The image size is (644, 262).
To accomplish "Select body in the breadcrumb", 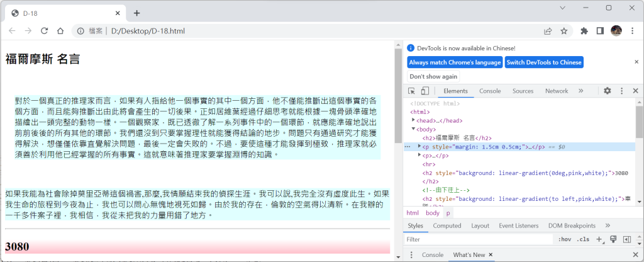I will click(x=433, y=213).
